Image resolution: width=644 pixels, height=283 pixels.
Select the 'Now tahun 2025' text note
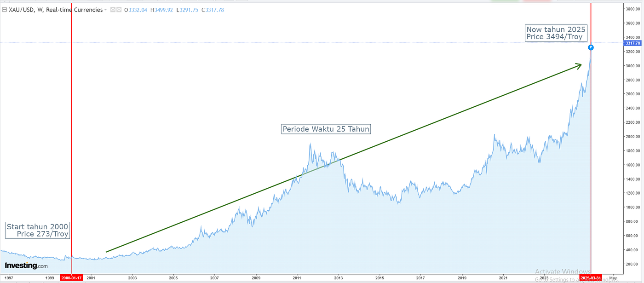coord(557,33)
